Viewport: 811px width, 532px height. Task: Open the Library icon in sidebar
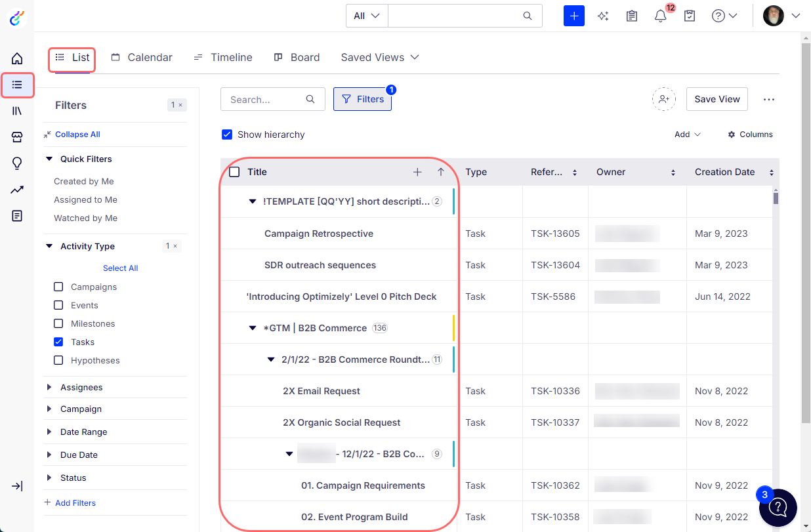17,111
